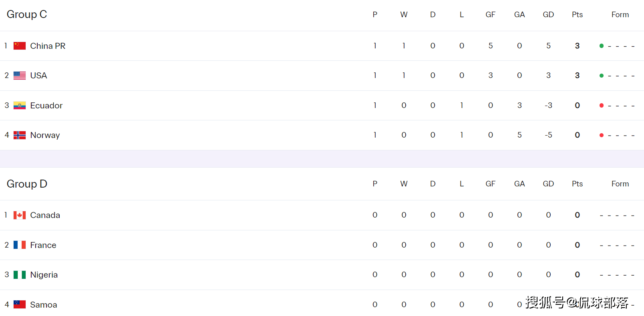Viewport: 644px width, 316px height.
Task: Click Norway's red loss form dot
Action: (x=601, y=135)
